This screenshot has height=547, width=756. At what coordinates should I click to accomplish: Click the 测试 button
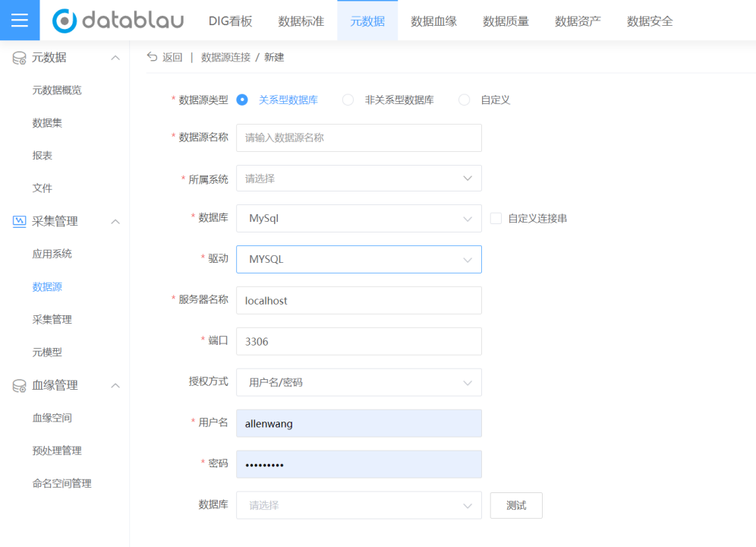coord(516,505)
